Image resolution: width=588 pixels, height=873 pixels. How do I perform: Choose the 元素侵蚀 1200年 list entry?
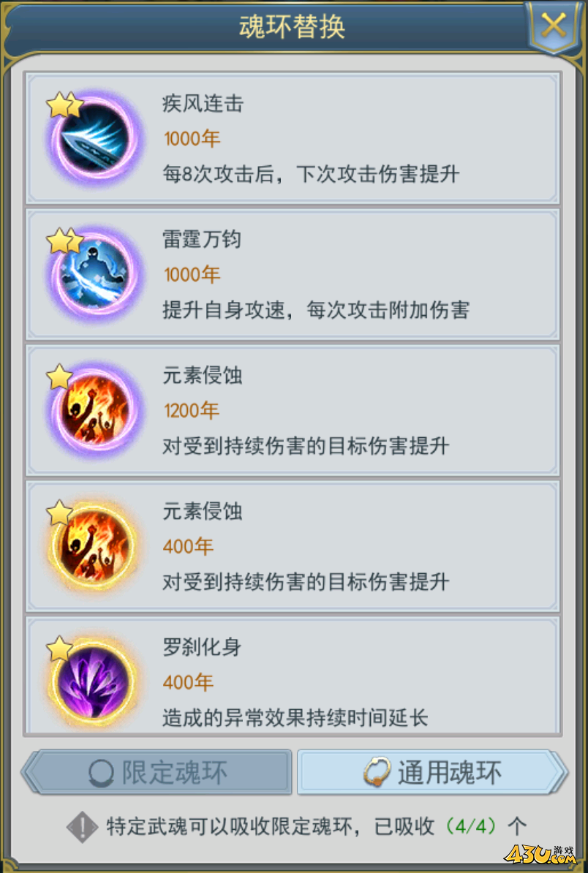(293, 410)
